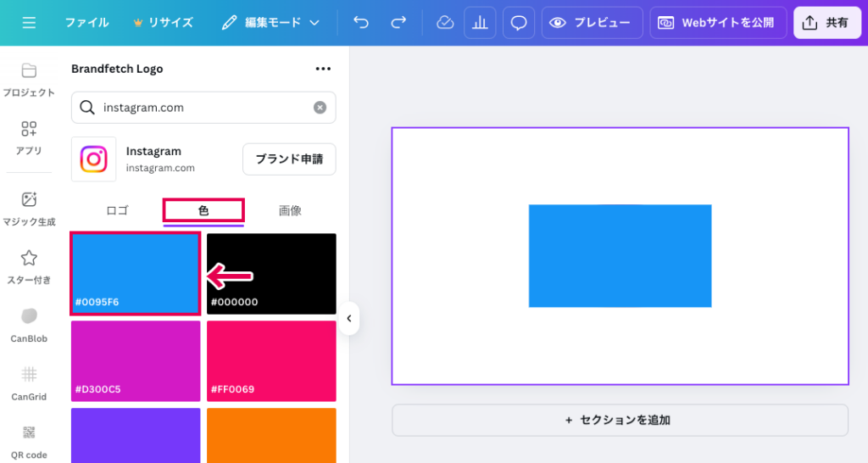Screen dimensions: 868x463
Task: Switch to the 画像 tab
Action: (x=290, y=210)
